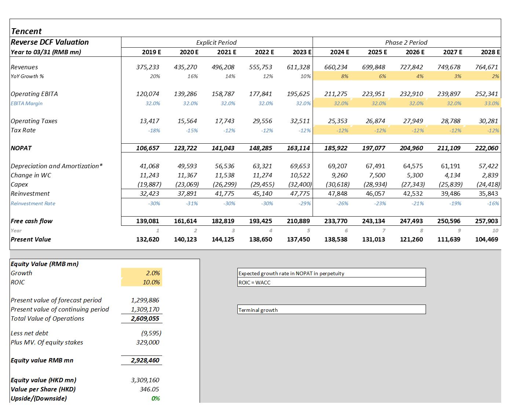Click the Year to 03/31 (RMB mn) label
The height and width of the screenshot is (420, 514).
pos(46,52)
